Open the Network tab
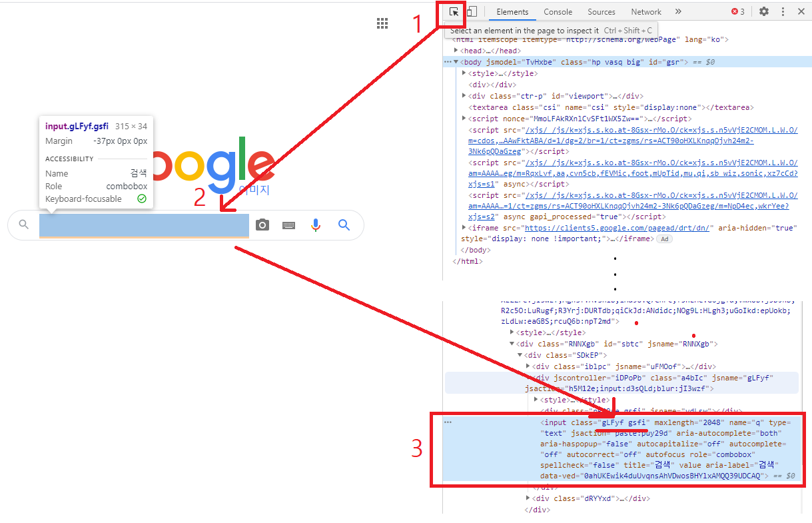The image size is (812, 523). pos(646,12)
